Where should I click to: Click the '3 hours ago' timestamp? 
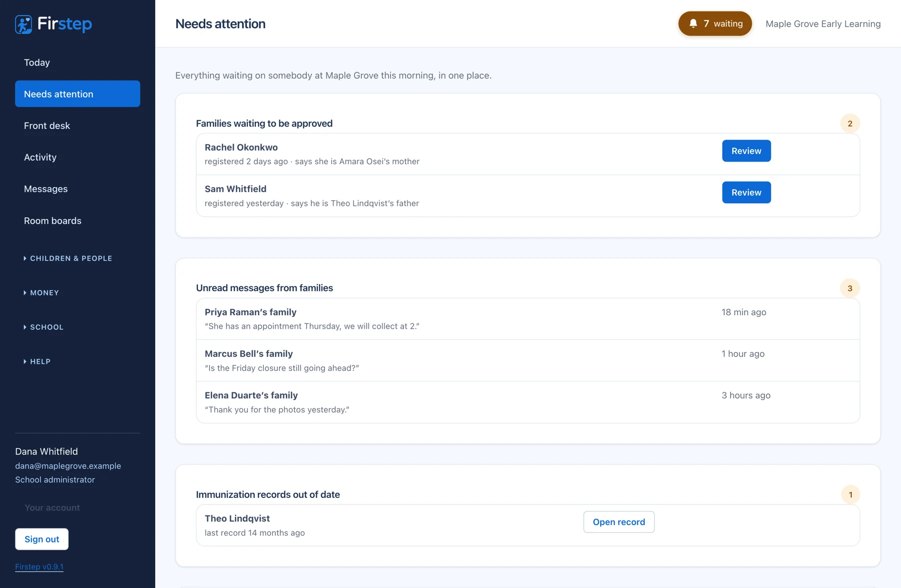click(746, 395)
